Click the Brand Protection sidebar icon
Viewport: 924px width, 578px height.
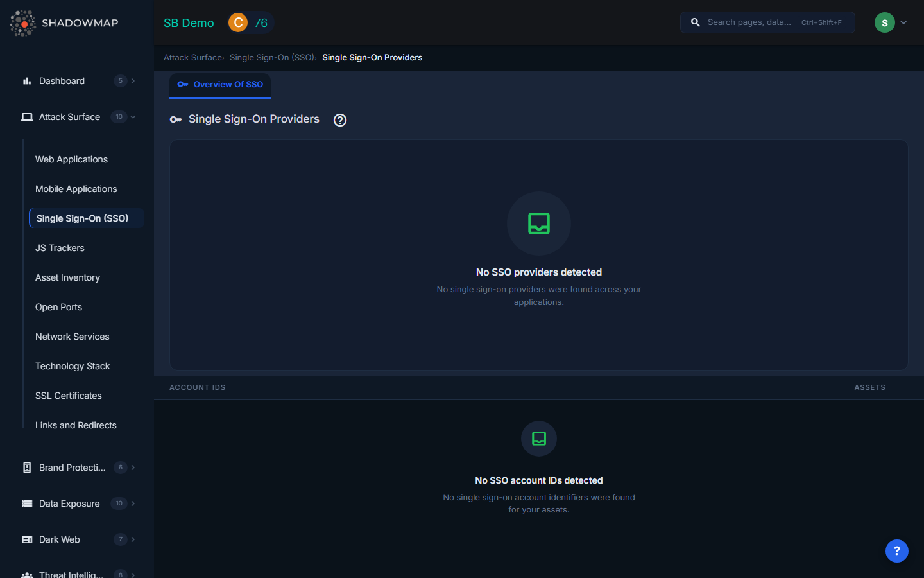pos(27,468)
